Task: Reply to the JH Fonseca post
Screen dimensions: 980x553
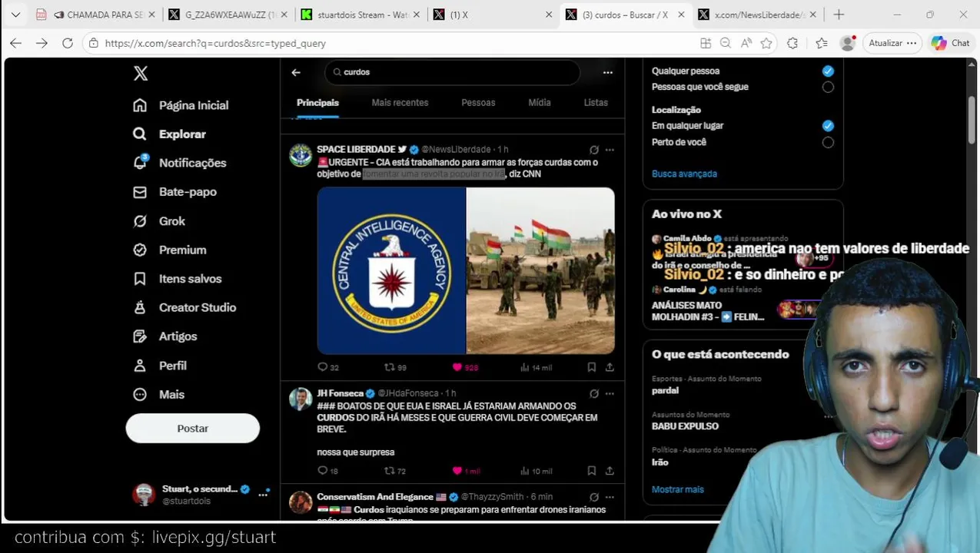Action: [x=328, y=471]
